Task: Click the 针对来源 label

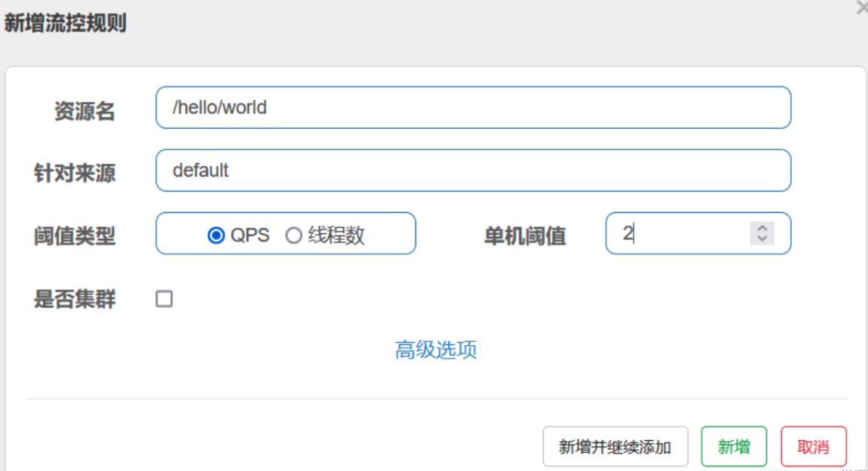Action: click(75, 173)
